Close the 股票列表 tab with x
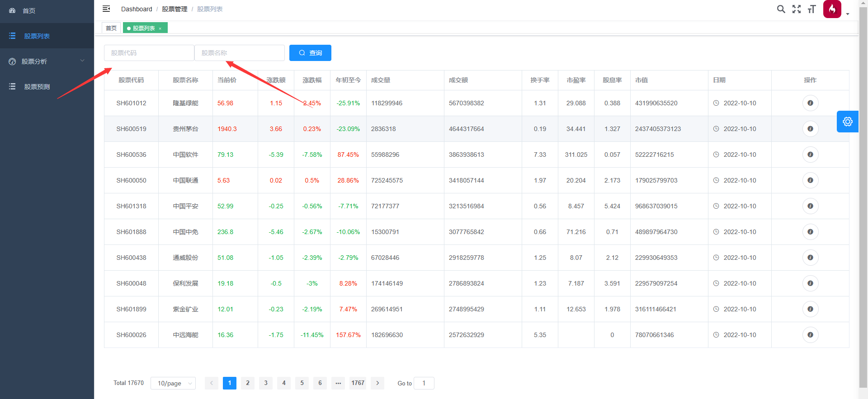The width and height of the screenshot is (868, 399). point(160,28)
